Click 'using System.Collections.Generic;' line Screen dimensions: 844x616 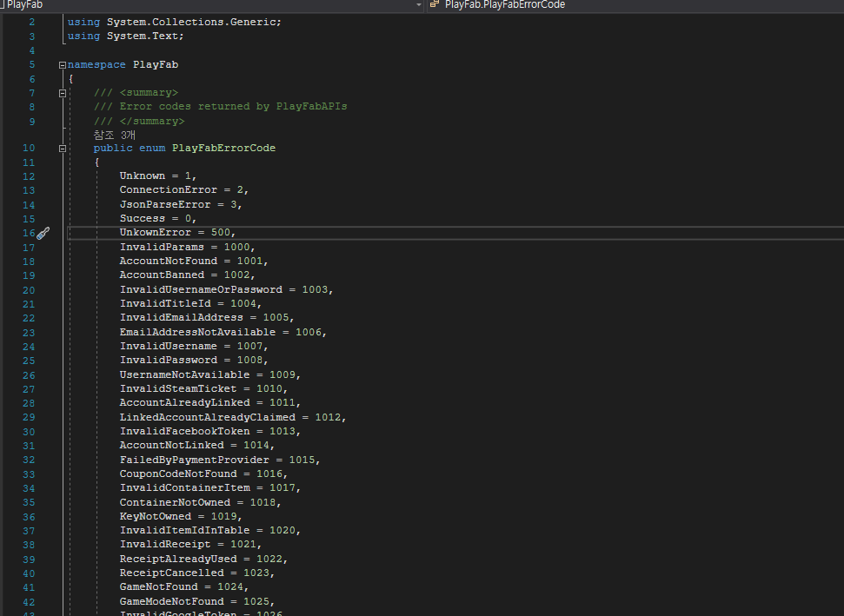[x=175, y=22]
